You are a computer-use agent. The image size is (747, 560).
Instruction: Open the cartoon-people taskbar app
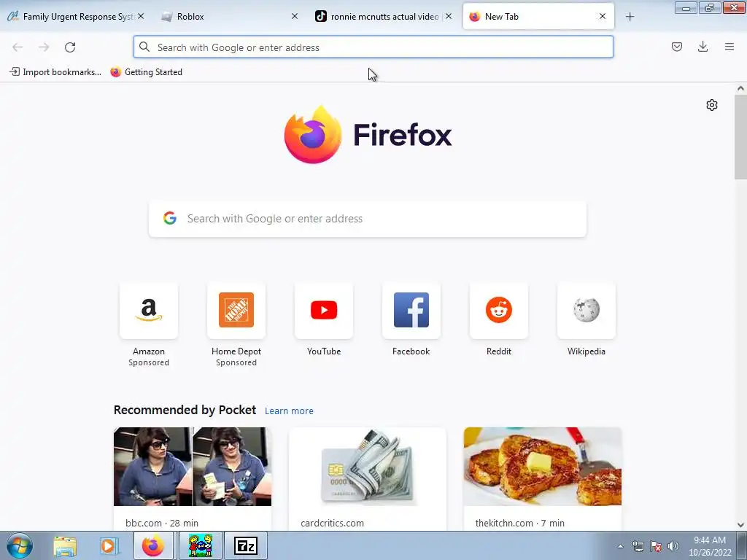pos(201,546)
